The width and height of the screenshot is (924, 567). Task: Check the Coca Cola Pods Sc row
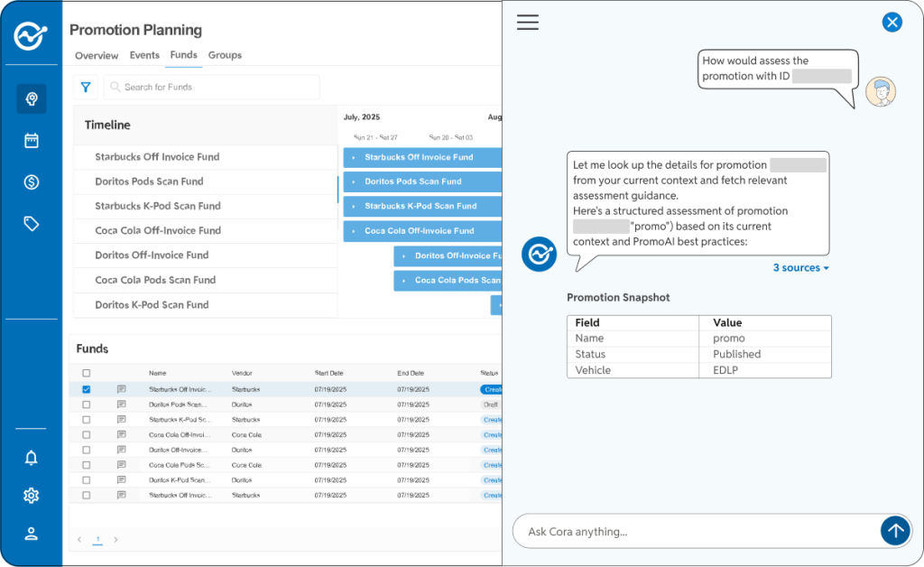87,465
